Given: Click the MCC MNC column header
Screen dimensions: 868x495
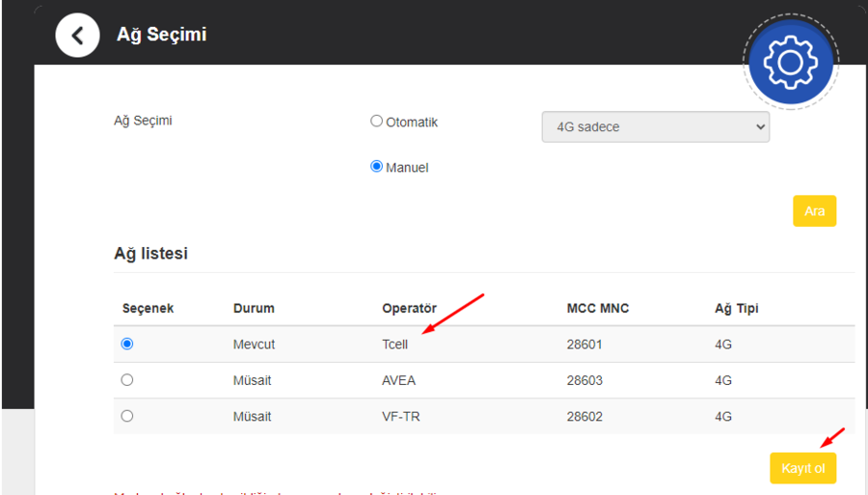Looking at the screenshot, I should [598, 309].
